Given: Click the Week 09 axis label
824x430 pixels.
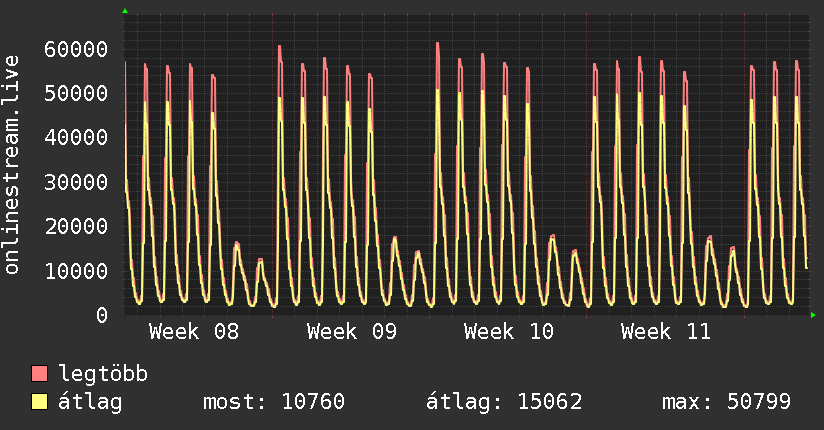Looking at the screenshot, I should (352, 332).
